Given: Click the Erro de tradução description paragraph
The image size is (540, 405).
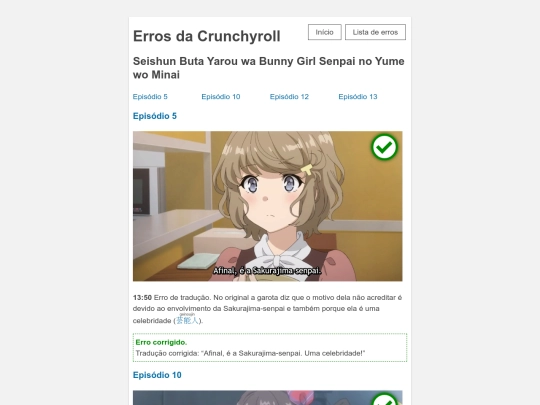Looking at the screenshot, I should click(268, 309).
